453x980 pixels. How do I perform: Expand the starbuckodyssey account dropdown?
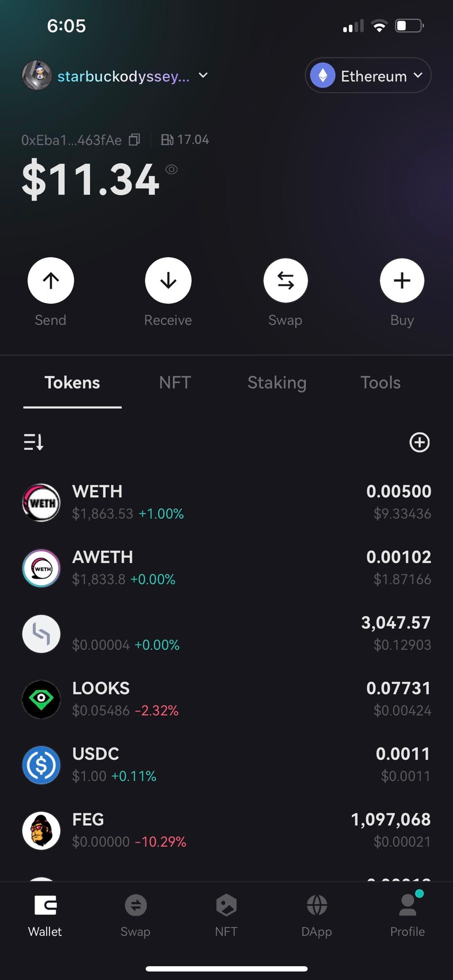[x=203, y=76]
